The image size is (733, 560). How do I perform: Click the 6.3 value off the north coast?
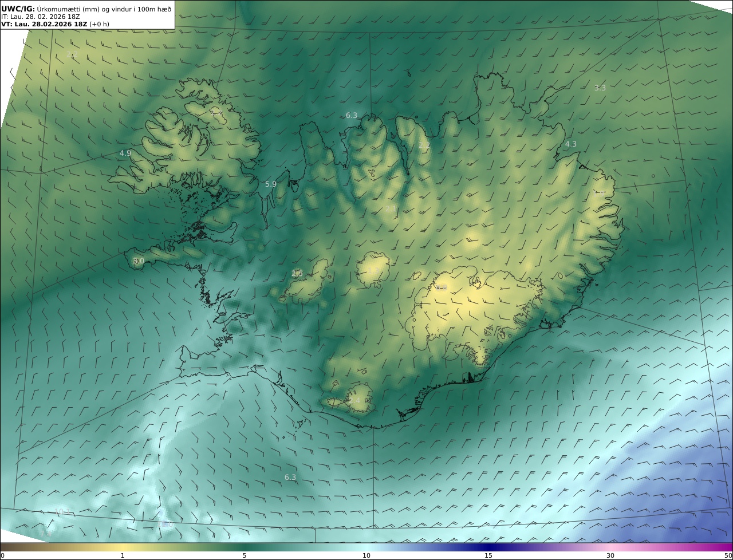pos(352,116)
